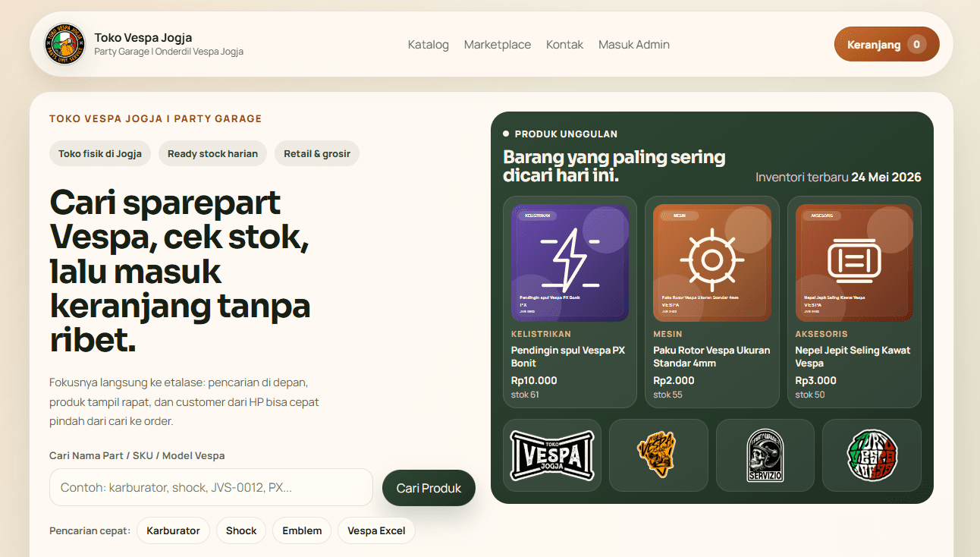The image size is (980, 557).
Task: Click the Rp2.000 price
Action: pyautogui.click(x=674, y=381)
